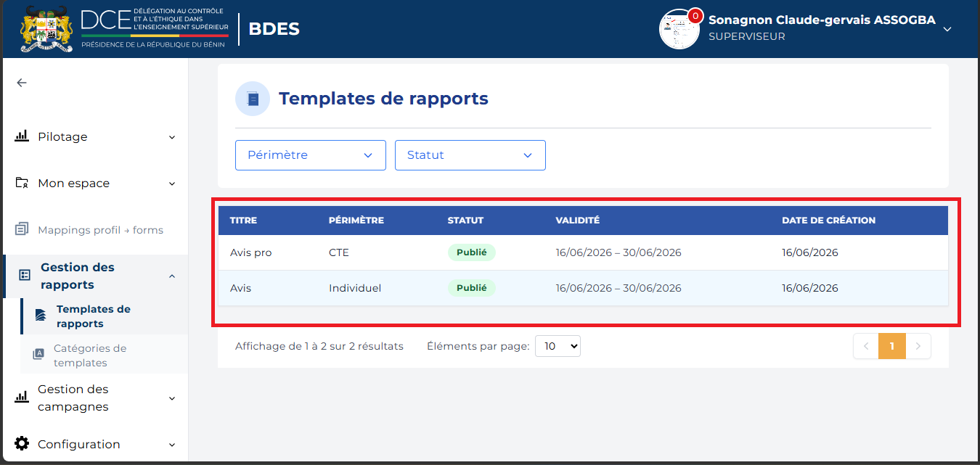Click the Pilotage bar chart icon
The image size is (980, 465).
click(22, 136)
